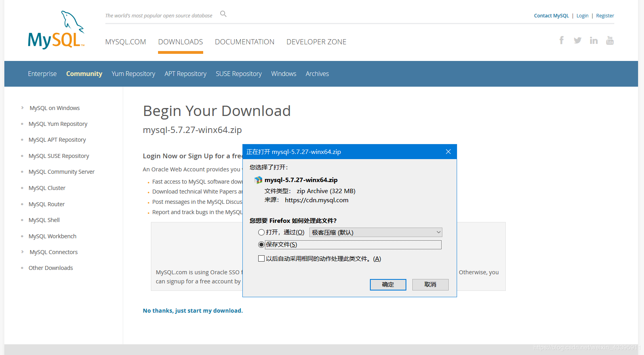Open the application chooser dropdown
This screenshot has height=355, width=644.
tap(375, 232)
